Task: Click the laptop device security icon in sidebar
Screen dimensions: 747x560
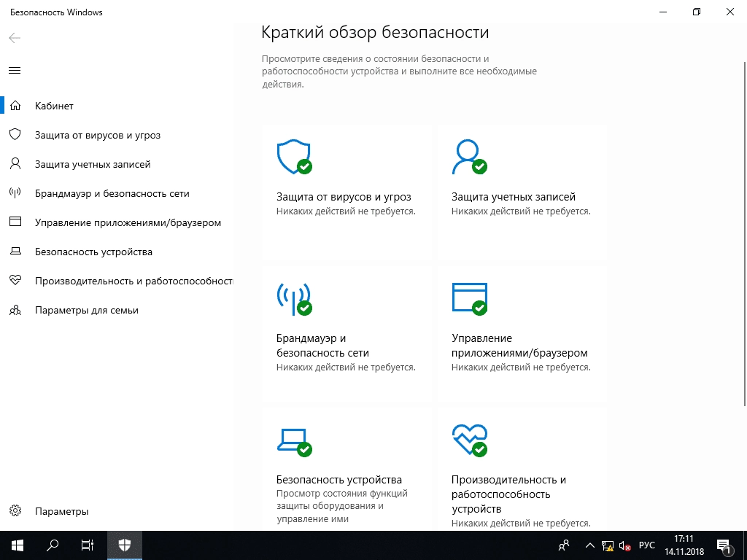Action: pyautogui.click(x=15, y=251)
